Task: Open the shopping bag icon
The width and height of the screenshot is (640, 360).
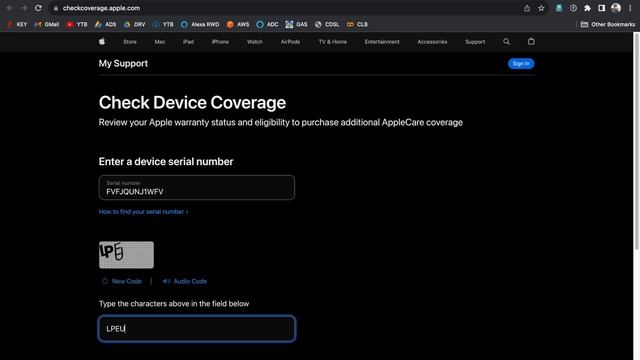Action: point(531,42)
